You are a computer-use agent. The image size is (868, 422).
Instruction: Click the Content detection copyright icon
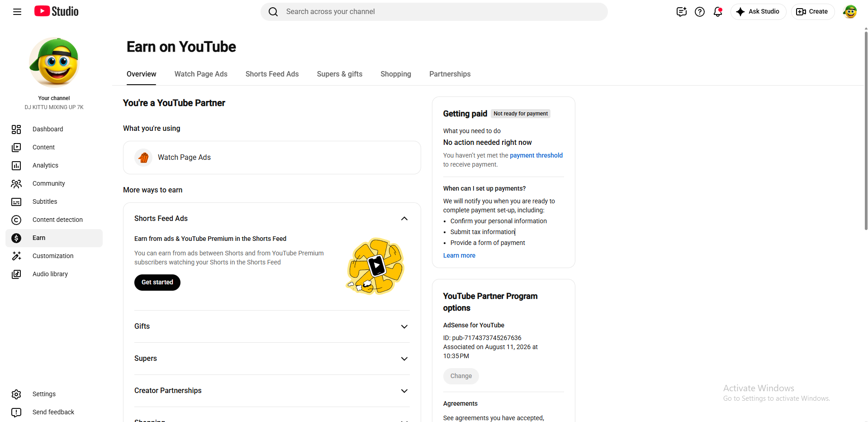16,220
